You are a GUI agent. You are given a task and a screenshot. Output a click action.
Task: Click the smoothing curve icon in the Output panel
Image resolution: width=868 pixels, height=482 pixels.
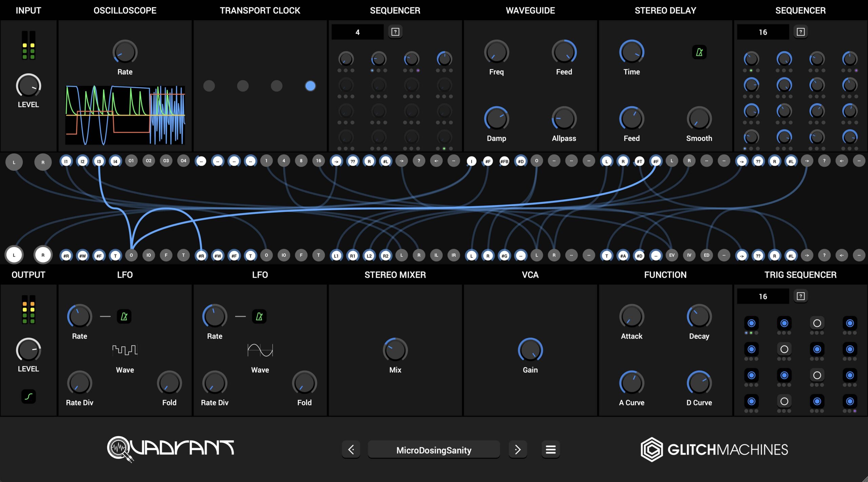(28, 397)
